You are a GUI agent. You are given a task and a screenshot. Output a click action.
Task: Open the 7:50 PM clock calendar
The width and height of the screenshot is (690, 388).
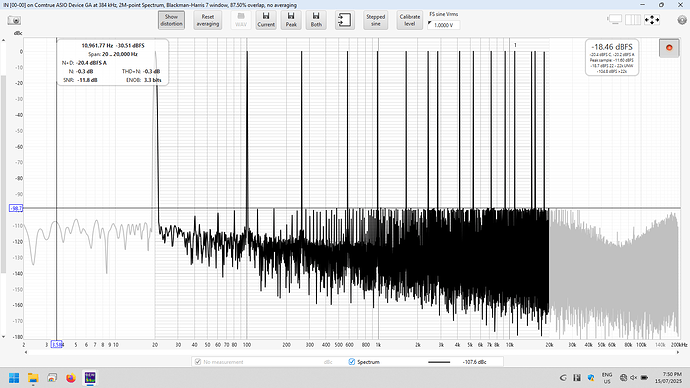(x=668, y=378)
